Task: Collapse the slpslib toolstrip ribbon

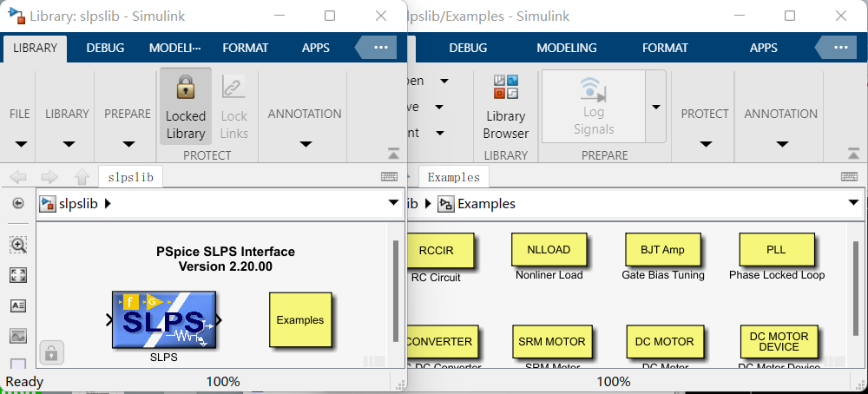Action: click(x=393, y=153)
